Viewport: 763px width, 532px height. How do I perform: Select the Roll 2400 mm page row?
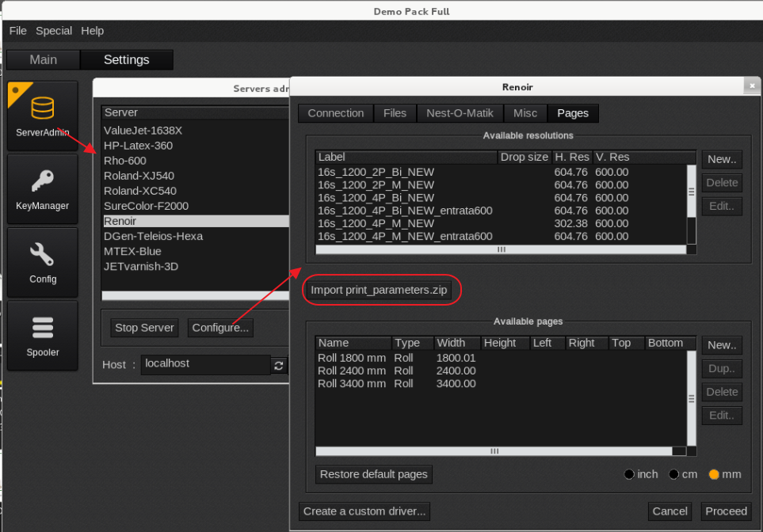click(x=352, y=370)
